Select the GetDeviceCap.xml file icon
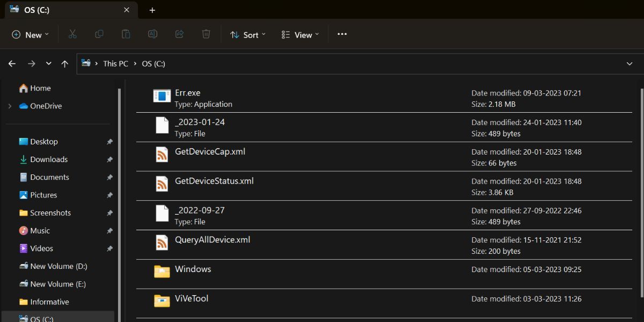Viewport: 644px width, 322px height. point(162,155)
